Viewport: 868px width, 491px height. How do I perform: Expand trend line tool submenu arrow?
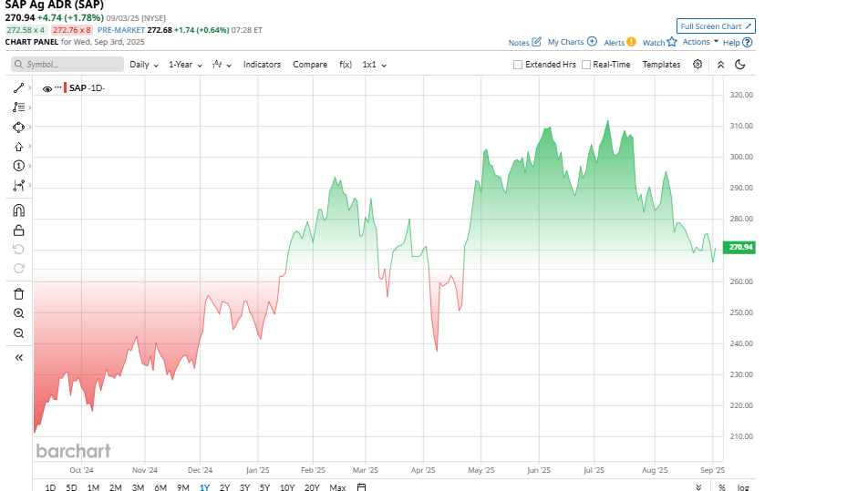(x=29, y=88)
